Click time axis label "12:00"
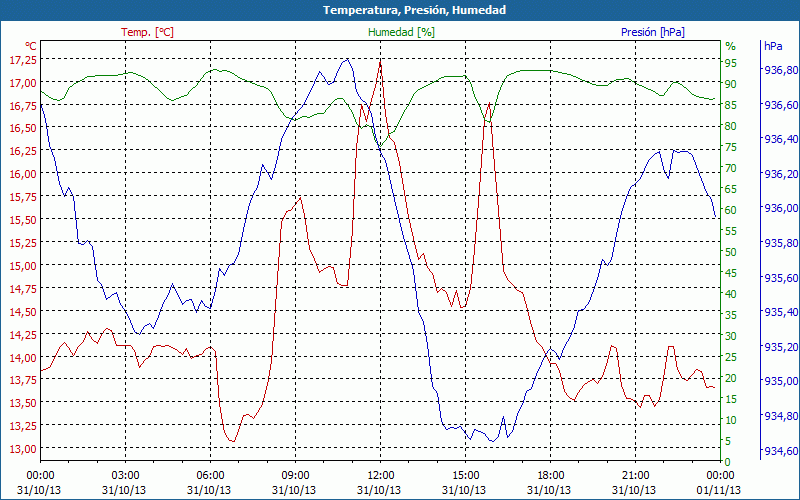This screenshot has height=500, width=800. pos(381,476)
